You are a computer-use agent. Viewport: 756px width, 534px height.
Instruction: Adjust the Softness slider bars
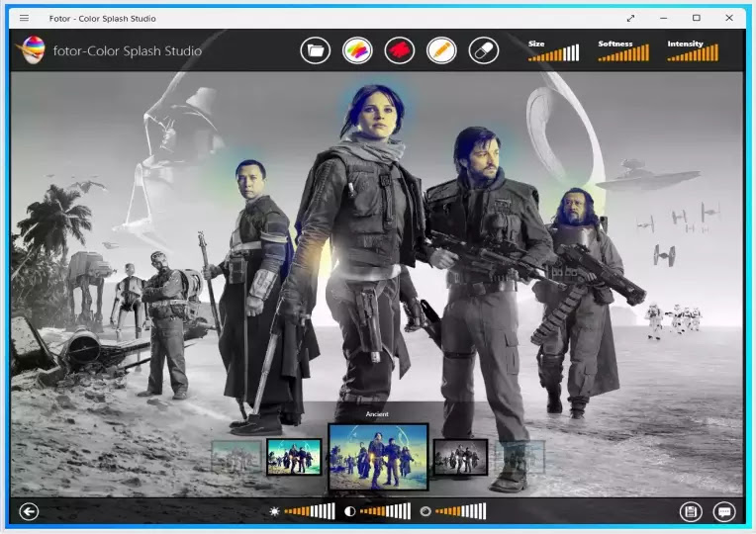click(623, 53)
